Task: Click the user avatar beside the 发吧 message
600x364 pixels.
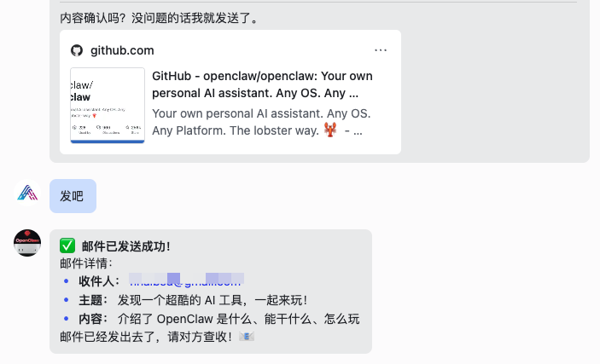Action: coord(27,193)
